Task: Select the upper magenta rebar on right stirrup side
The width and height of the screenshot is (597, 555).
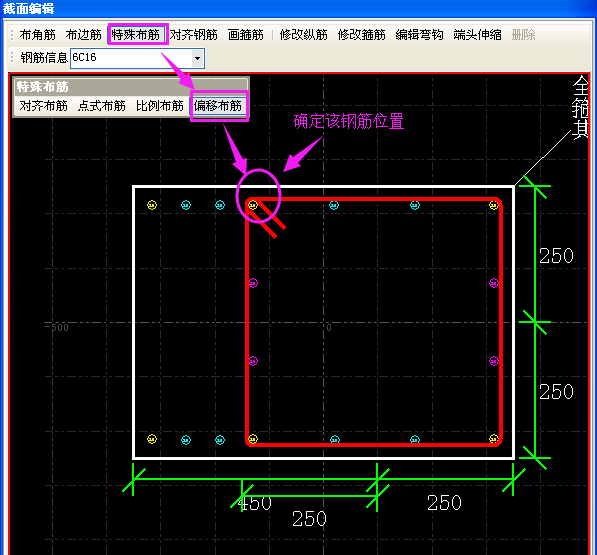Action: coord(494,283)
